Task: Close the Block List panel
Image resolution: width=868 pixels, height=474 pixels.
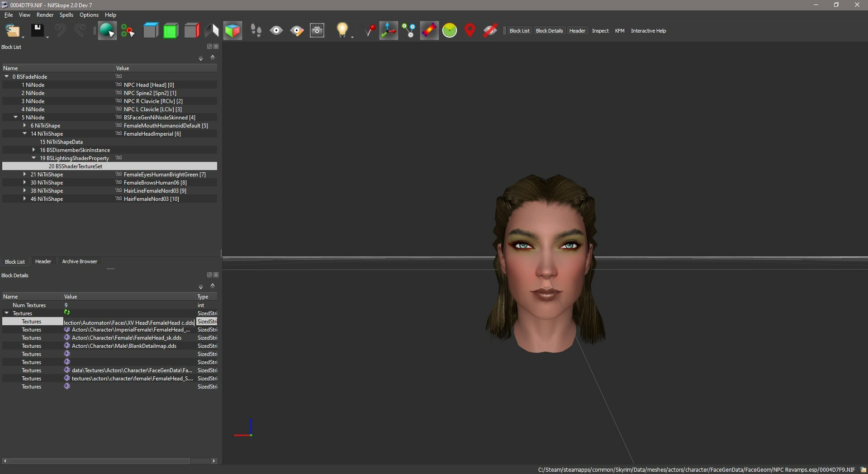Action: coord(216,47)
